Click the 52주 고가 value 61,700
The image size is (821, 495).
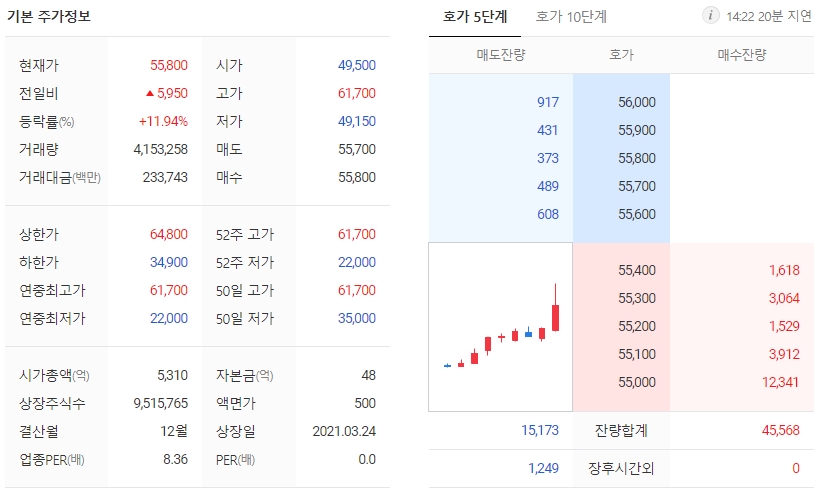[357, 234]
